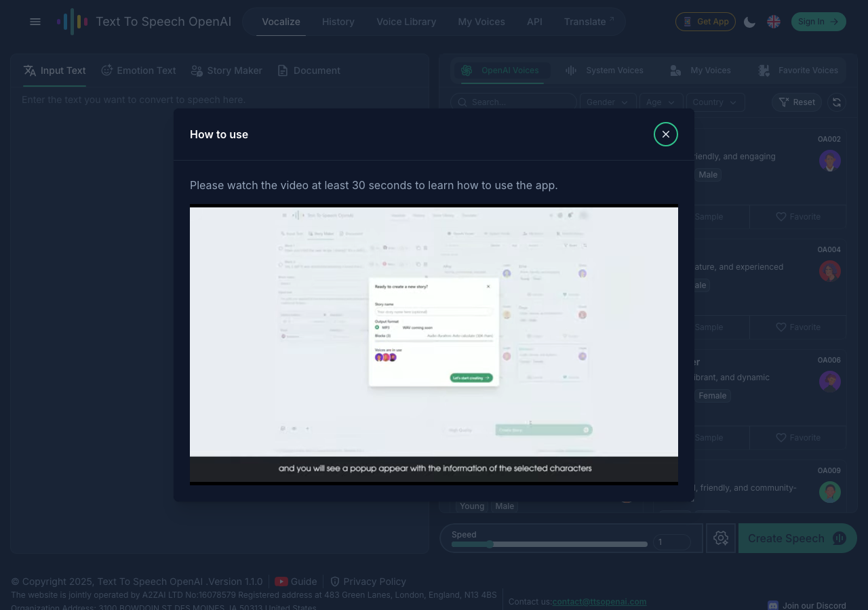Open the Story Maker tab
The width and height of the screenshot is (868, 610).
click(226, 70)
